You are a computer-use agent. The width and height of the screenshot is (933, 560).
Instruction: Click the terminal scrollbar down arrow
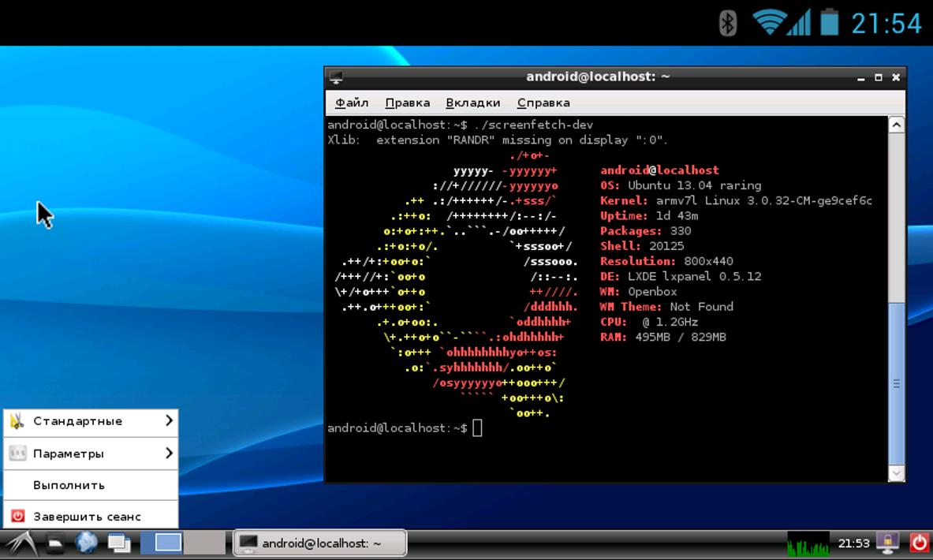896,473
